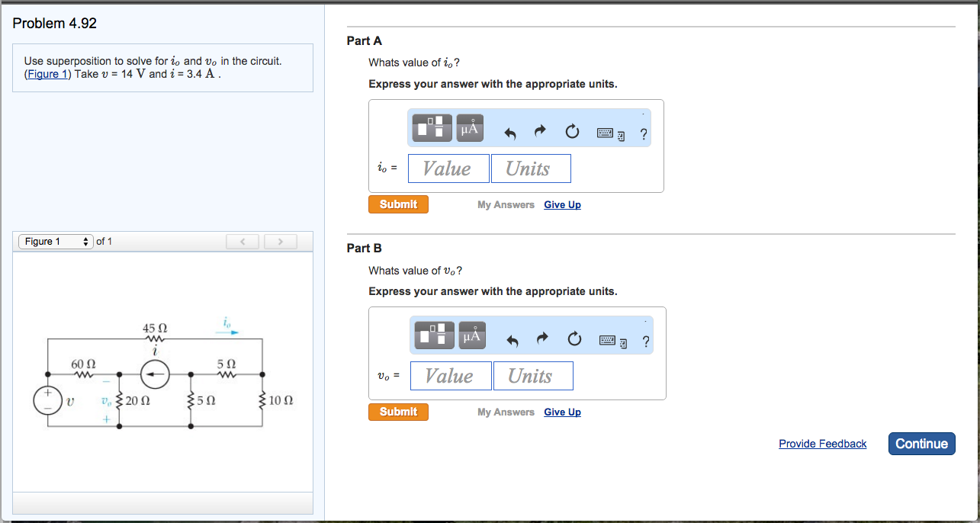Open the Figure 1 selector dropdown
Screen dimensions: 980x523
(x=55, y=241)
